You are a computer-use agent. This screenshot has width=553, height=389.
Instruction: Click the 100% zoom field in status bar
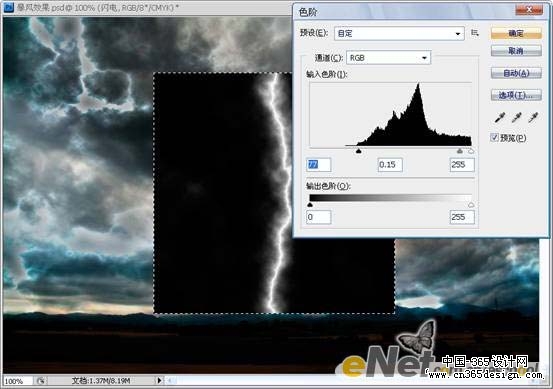(x=18, y=381)
